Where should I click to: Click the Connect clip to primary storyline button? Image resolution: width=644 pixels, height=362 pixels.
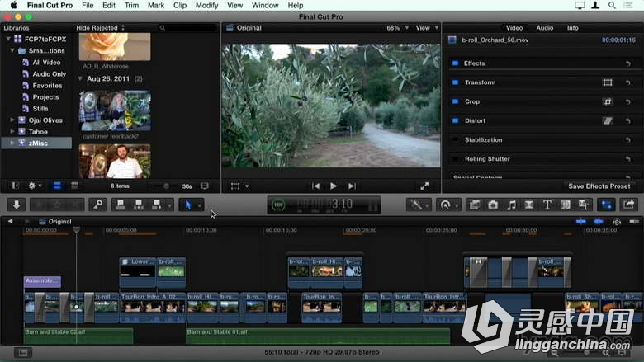[121, 205]
